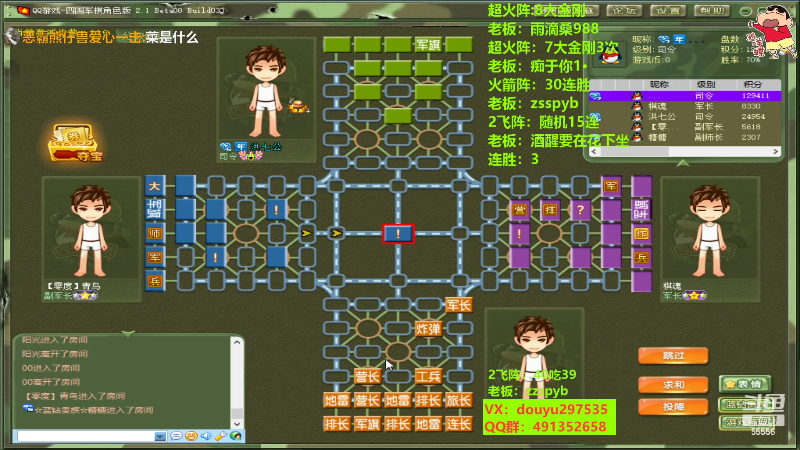The width and height of the screenshot is (800, 450).
Task: Select highlighted purple 司令 row in player list
Action: tap(685, 96)
